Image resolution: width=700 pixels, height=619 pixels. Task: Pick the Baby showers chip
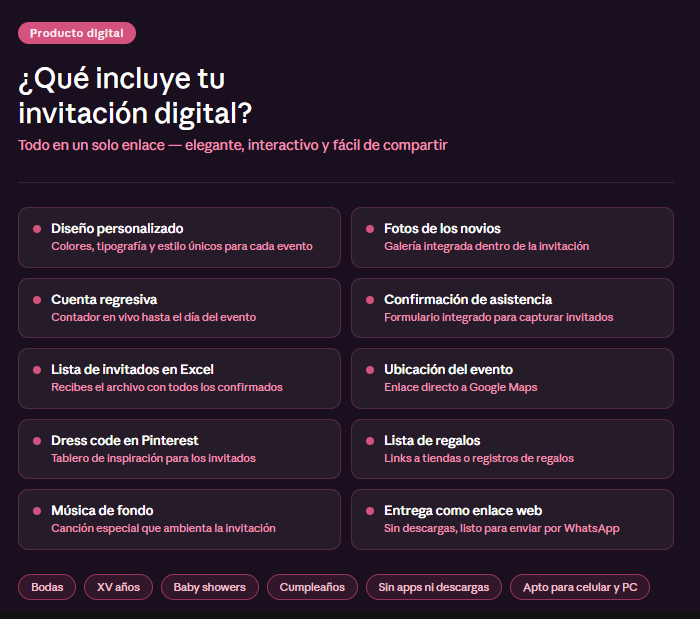pyautogui.click(x=210, y=587)
